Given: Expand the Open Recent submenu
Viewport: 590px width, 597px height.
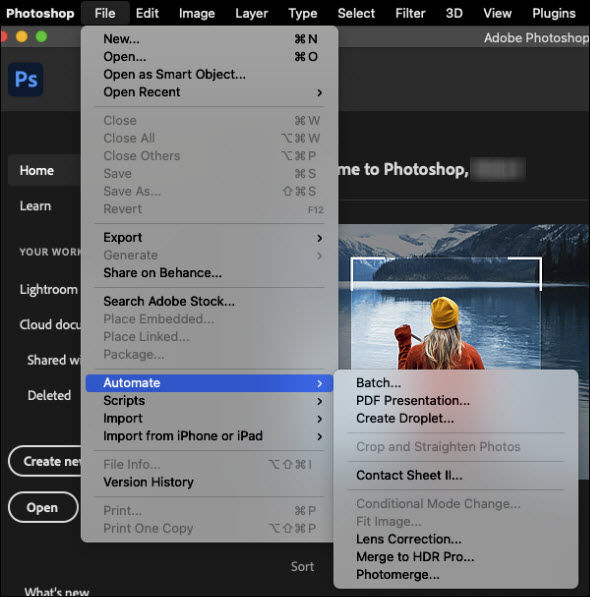Looking at the screenshot, I should pos(209,92).
